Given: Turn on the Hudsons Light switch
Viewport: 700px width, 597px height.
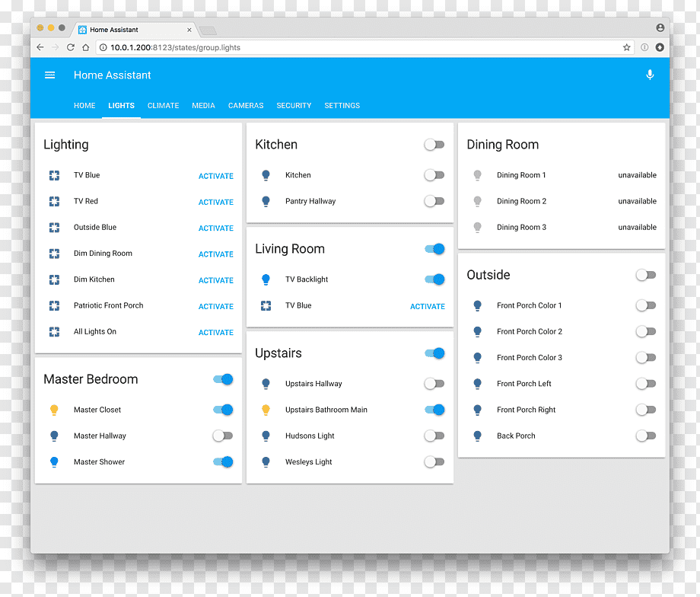Looking at the screenshot, I should point(434,436).
